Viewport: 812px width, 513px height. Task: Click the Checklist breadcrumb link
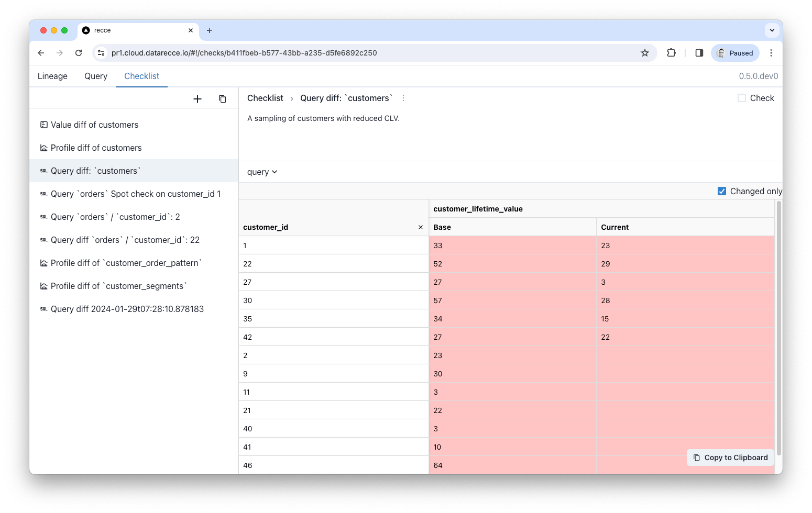pyautogui.click(x=265, y=98)
